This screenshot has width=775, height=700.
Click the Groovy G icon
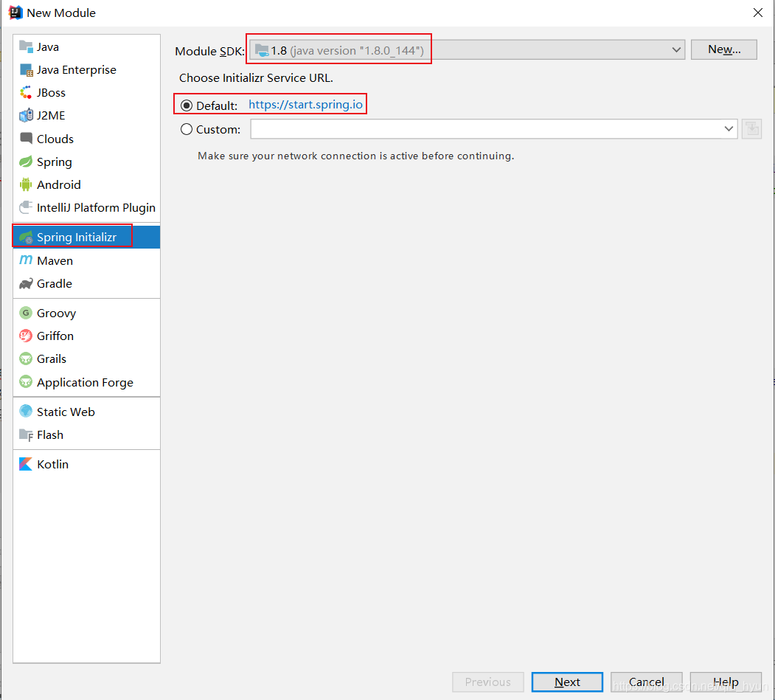(x=26, y=313)
